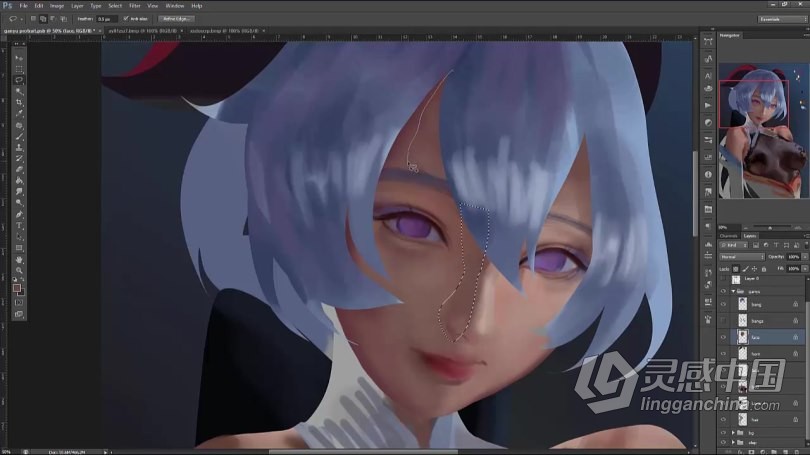Select the Rectangle shape tool

pyautogui.click(x=19, y=248)
